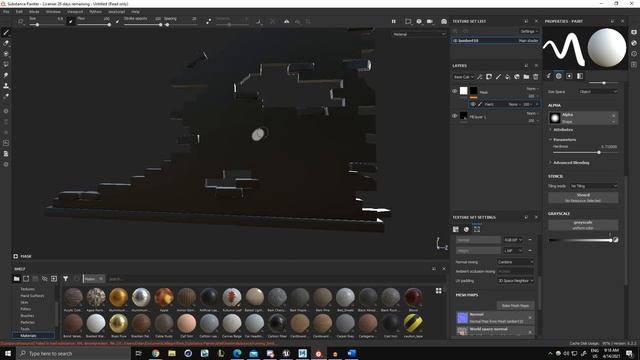640x360 pixels.
Task: Click the Alpha Shape resource button
Action: 583,118
